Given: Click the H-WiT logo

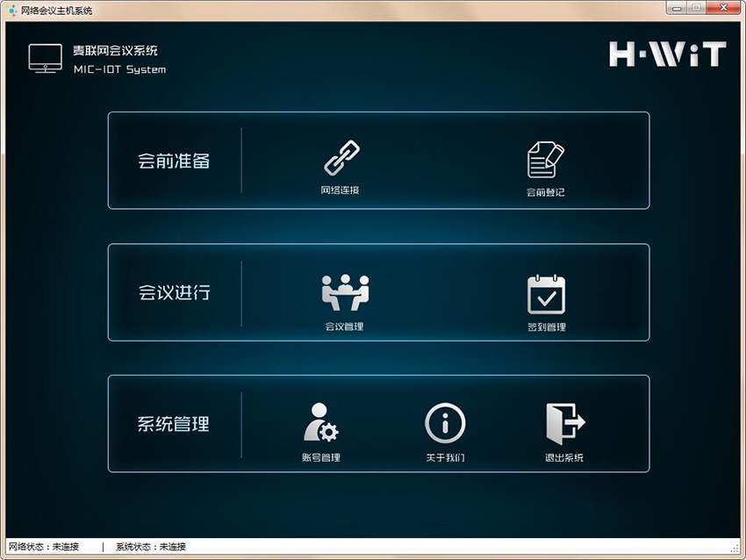Looking at the screenshot, I should [668, 54].
